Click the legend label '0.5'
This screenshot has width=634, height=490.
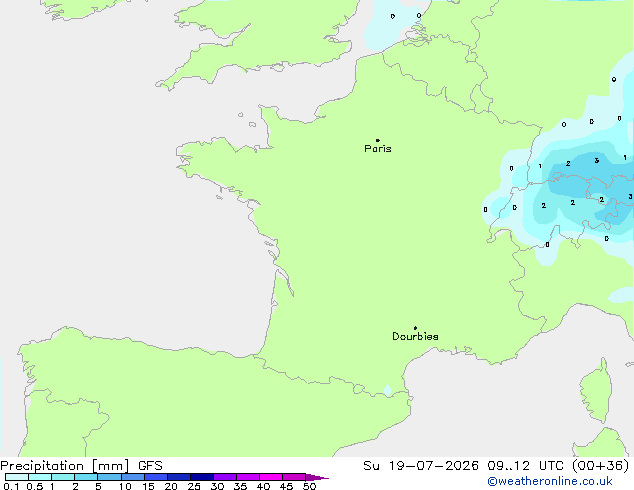pyautogui.click(x=34, y=486)
